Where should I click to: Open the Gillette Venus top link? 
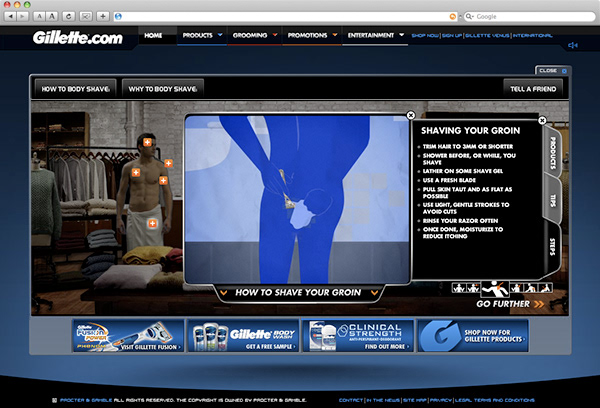[487, 35]
